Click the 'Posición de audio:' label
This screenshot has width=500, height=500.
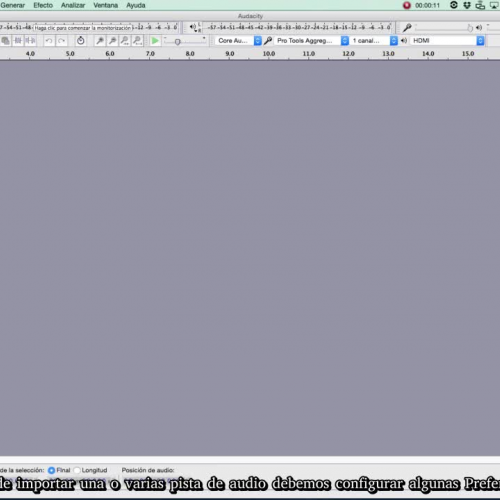(148, 470)
